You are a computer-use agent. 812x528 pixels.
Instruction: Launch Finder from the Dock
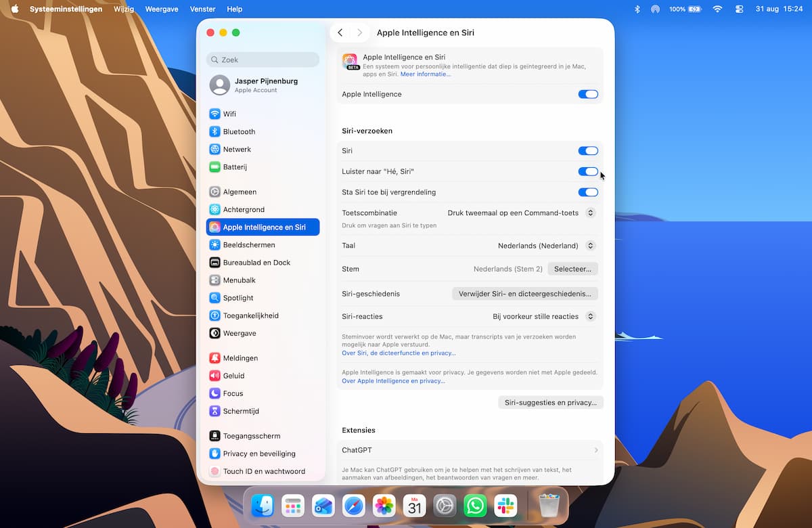point(262,506)
